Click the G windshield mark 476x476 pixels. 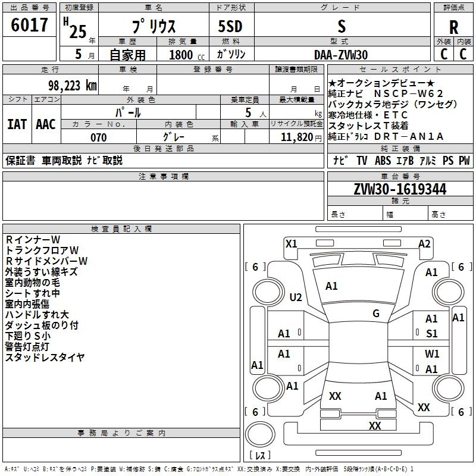tap(376, 314)
